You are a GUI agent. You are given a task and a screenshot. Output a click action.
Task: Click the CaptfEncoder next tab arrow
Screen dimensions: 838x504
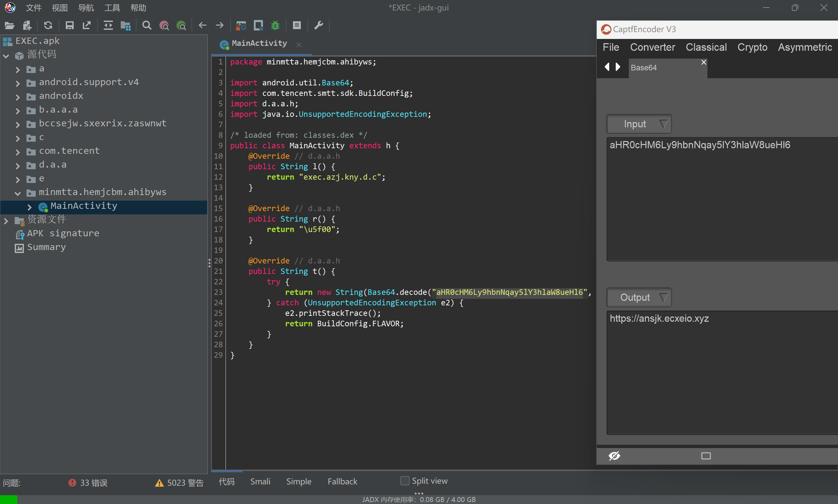point(618,67)
